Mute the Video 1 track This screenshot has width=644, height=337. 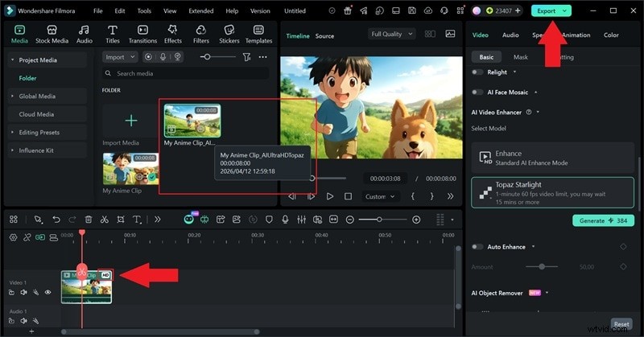pos(24,292)
